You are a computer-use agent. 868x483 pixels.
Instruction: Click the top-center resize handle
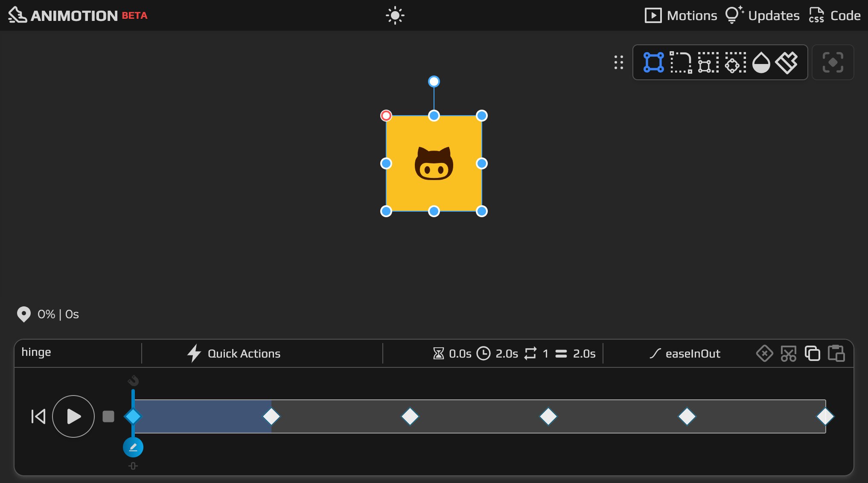pyautogui.click(x=434, y=116)
